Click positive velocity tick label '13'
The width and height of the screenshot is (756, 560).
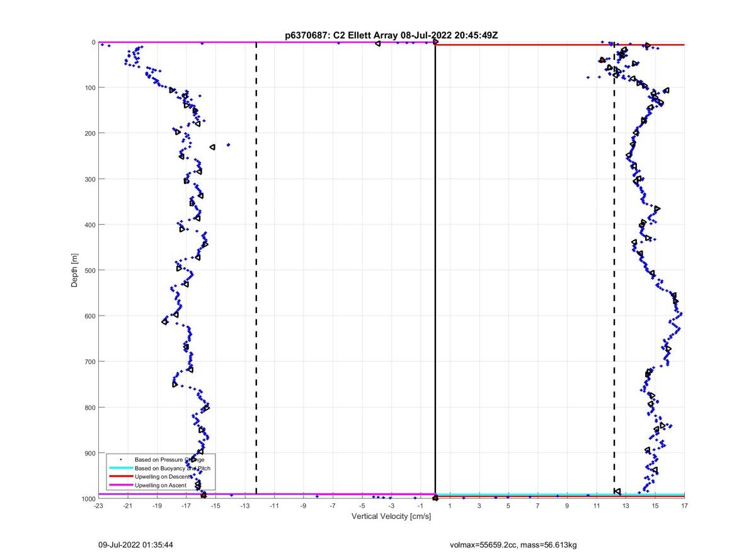point(626,505)
